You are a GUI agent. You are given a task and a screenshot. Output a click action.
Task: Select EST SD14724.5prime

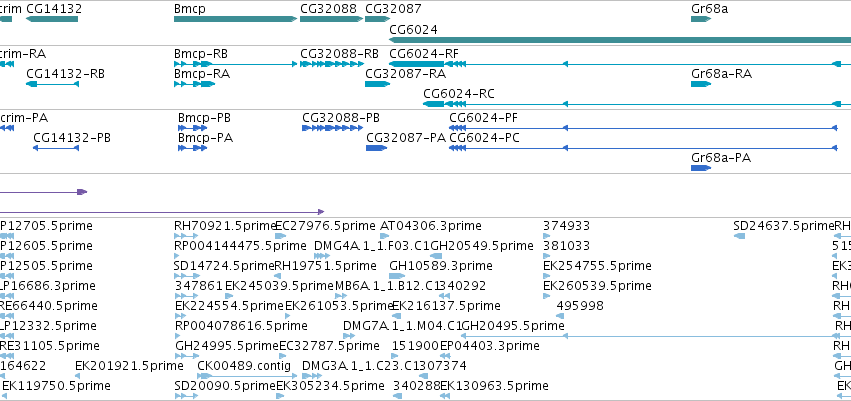pyautogui.click(x=187, y=276)
